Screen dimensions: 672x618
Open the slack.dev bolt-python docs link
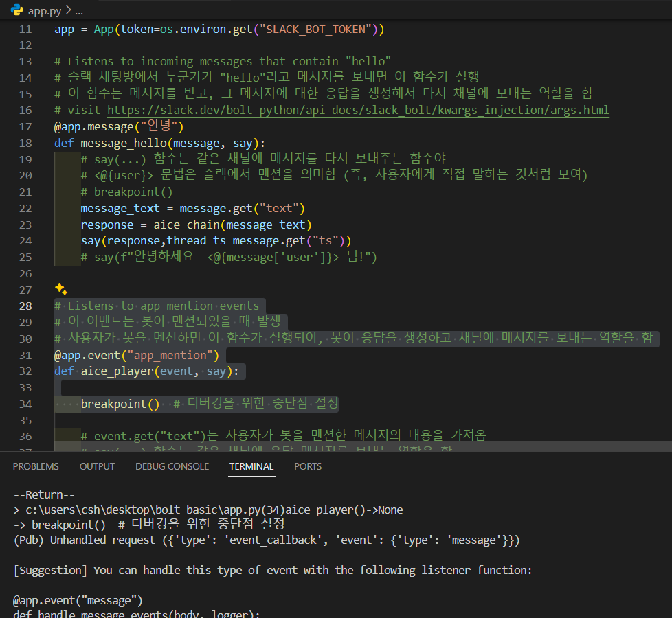click(358, 111)
